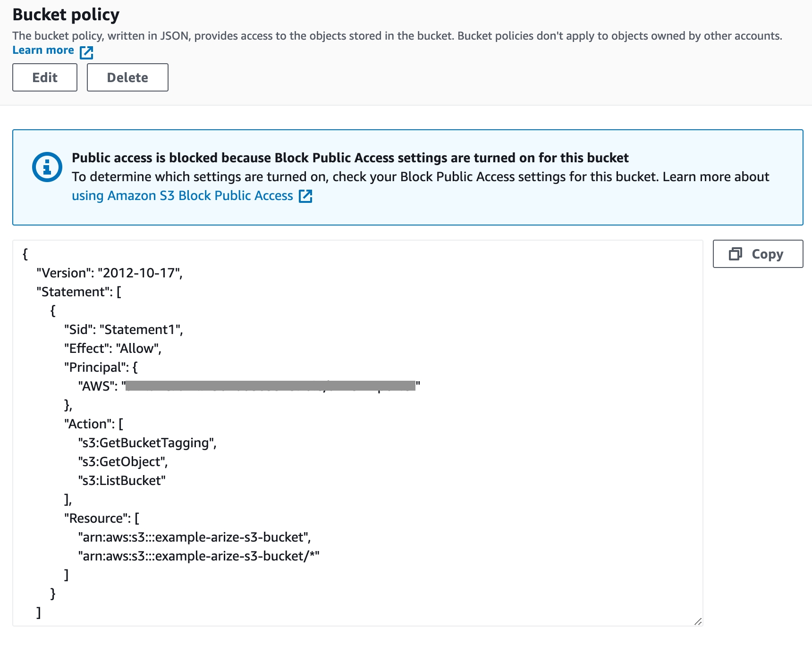Click the s3:GetBucketTagging action entry
Viewport: 812px width, 652px height.
tap(147, 443)
